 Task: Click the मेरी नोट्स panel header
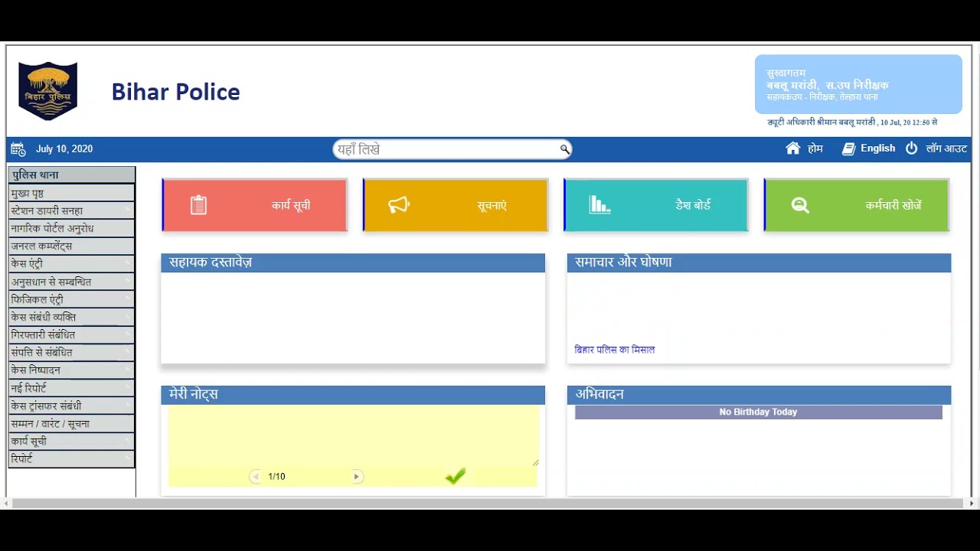tap(353, 395)
